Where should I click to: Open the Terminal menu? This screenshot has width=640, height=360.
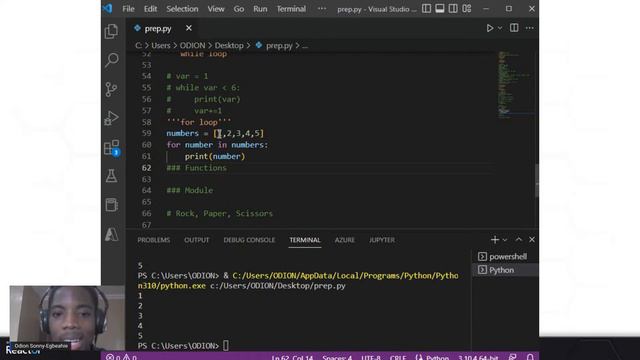click(291, 9)
